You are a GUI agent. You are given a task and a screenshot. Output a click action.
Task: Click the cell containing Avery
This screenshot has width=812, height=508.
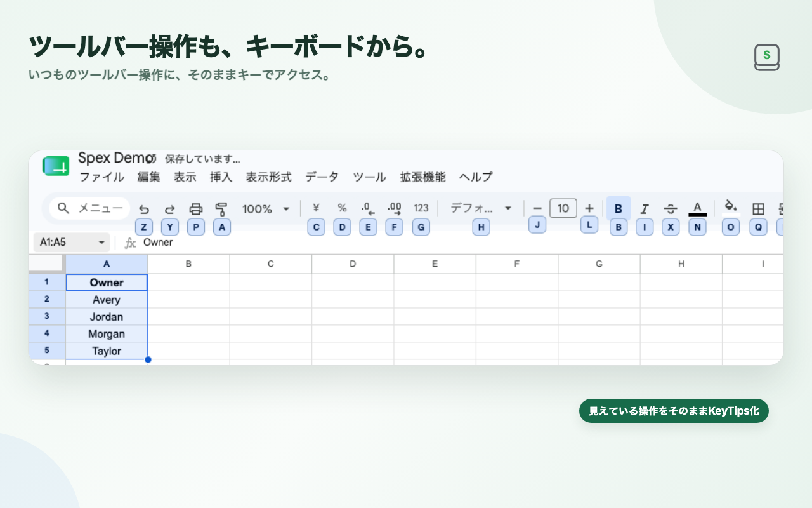107,300
